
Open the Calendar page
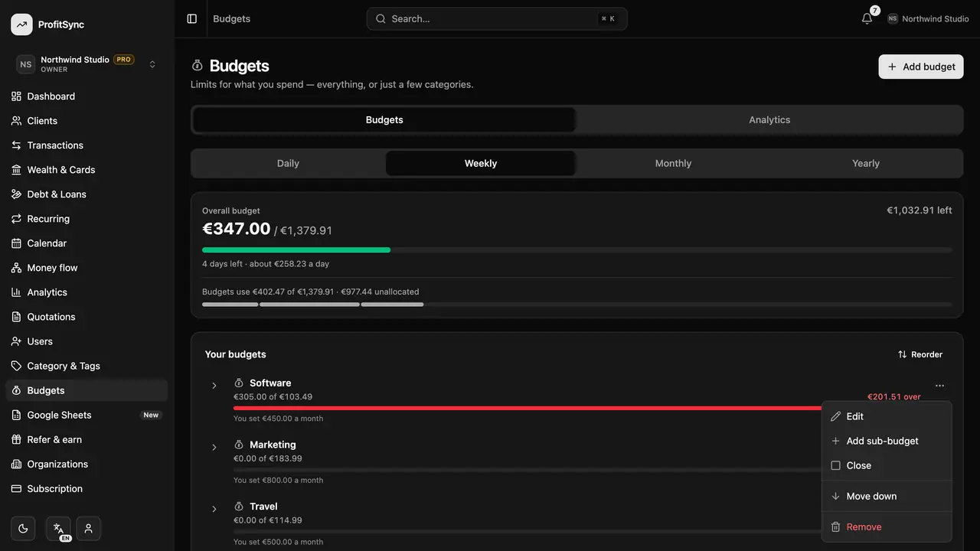click(87, 243)
